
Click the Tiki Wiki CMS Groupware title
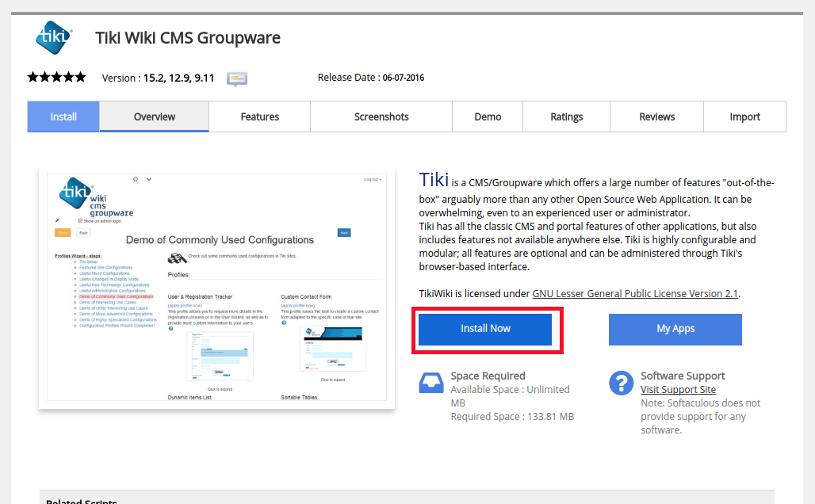(x=188, y=38)
